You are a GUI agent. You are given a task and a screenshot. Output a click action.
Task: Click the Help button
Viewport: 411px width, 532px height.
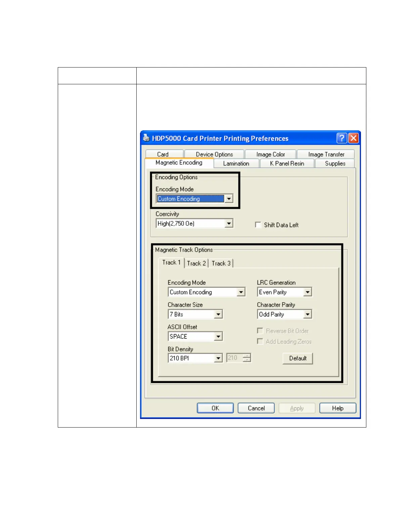[338, 408]
